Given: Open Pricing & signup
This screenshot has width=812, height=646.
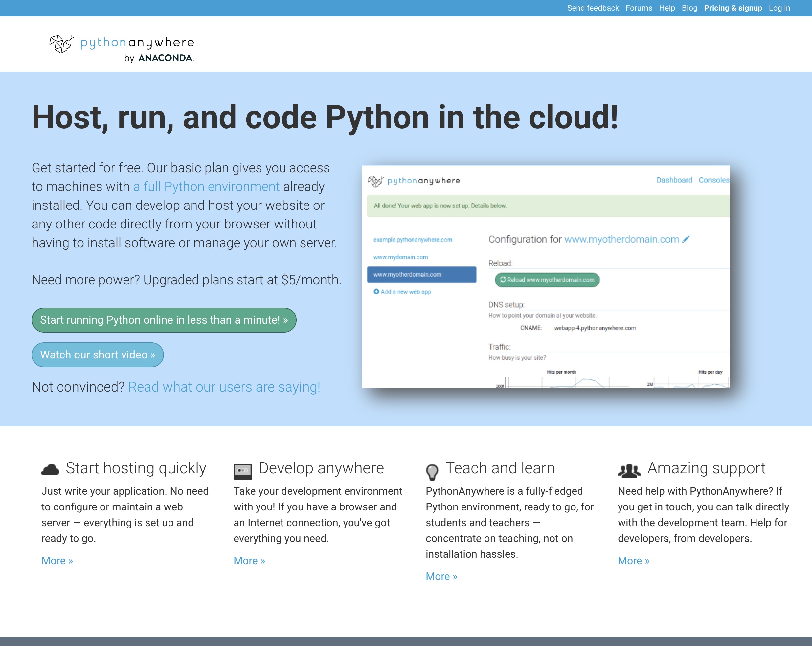Looking at the screenshot, I should (733, 8).
